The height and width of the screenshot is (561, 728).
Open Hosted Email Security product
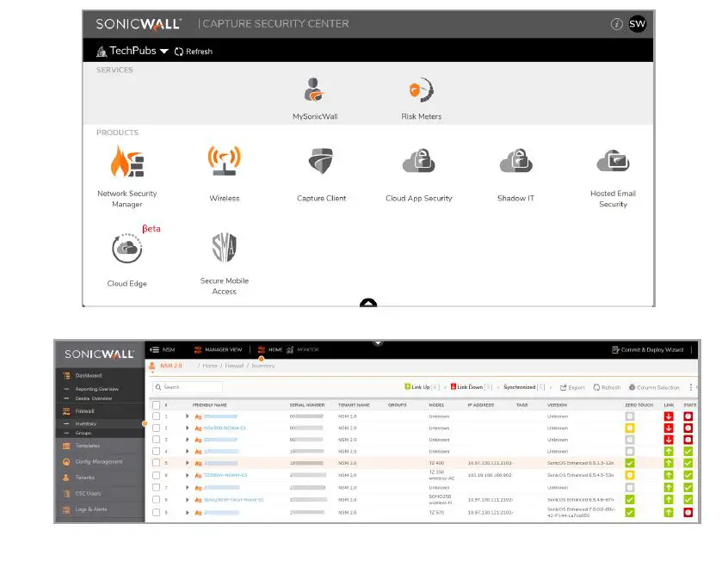613,161
